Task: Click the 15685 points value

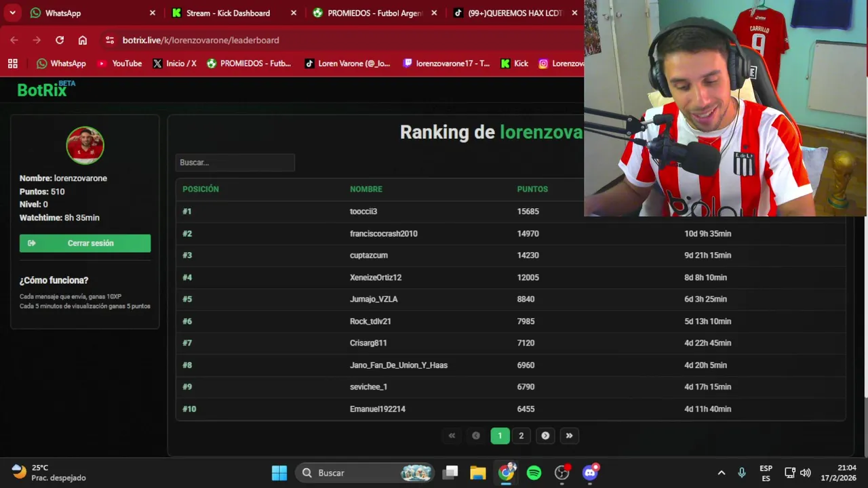Action: pyautogui.click(x=528, y=211)
